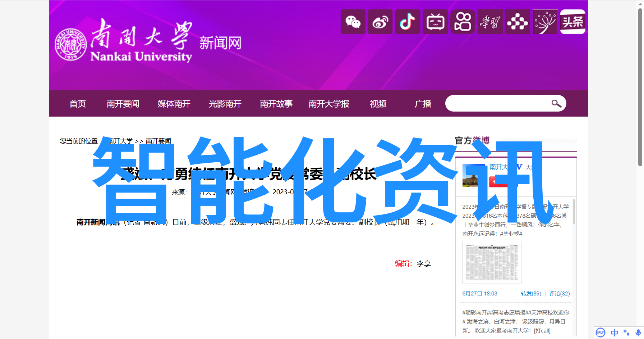
Task: Click the #随影南开##高考志愿填报# Weibo post text
Action: click(516, 321)
